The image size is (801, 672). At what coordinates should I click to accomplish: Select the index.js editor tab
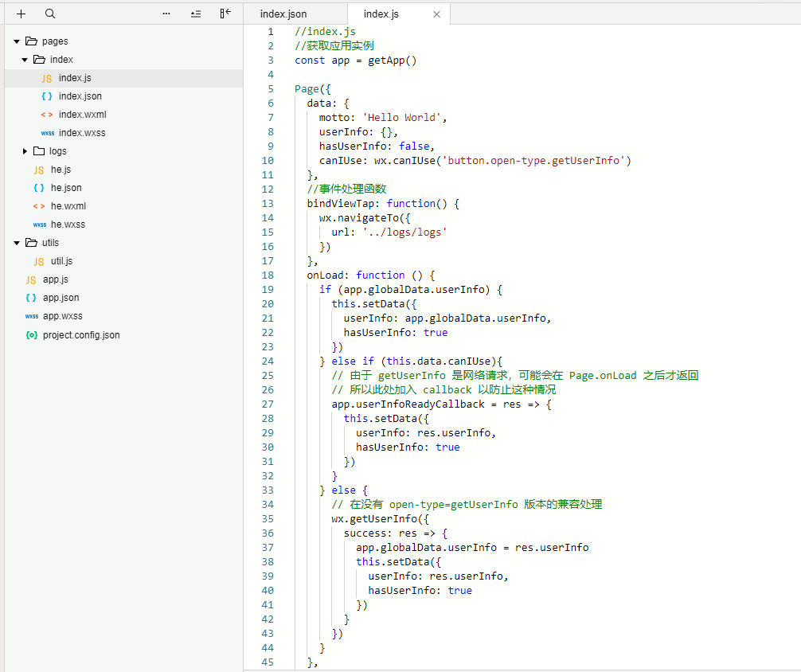381,14
